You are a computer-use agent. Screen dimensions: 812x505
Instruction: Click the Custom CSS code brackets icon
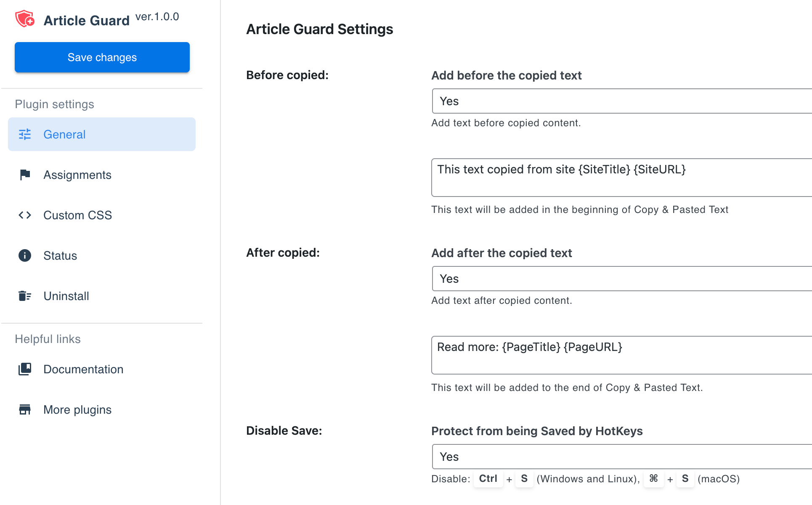(x=25, y=215)
